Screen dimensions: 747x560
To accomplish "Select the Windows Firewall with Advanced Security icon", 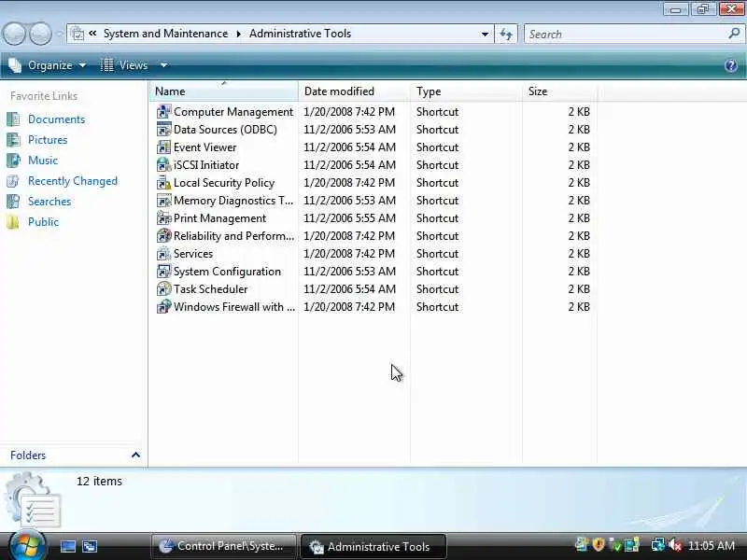I will click(164, 307).
